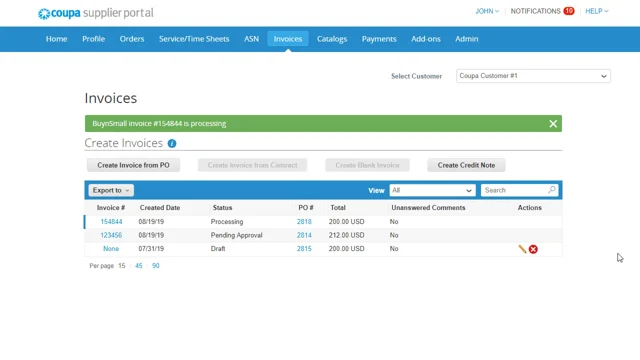Open the JOHN user menu

tap(487, 11)
